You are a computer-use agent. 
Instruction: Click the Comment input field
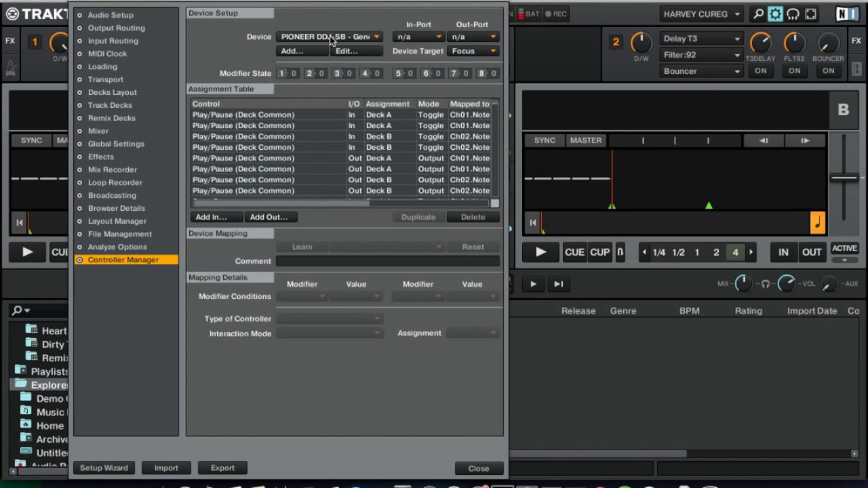point(388,261)
